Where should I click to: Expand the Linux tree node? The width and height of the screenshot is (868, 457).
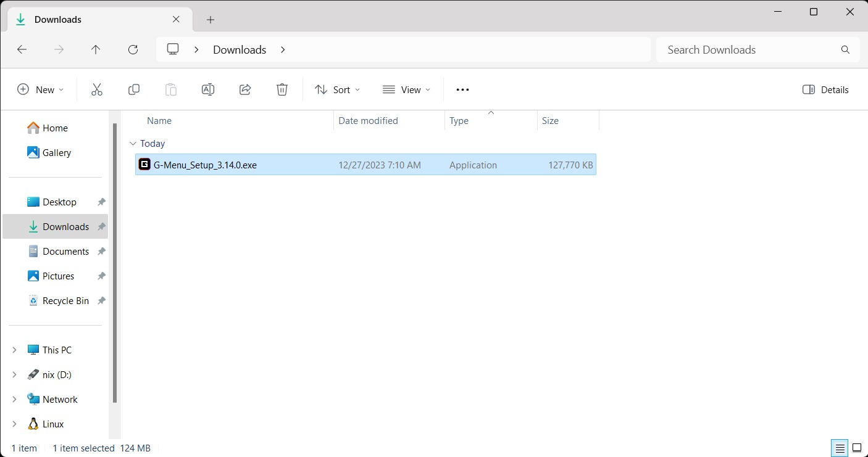(x=14, y=424)
